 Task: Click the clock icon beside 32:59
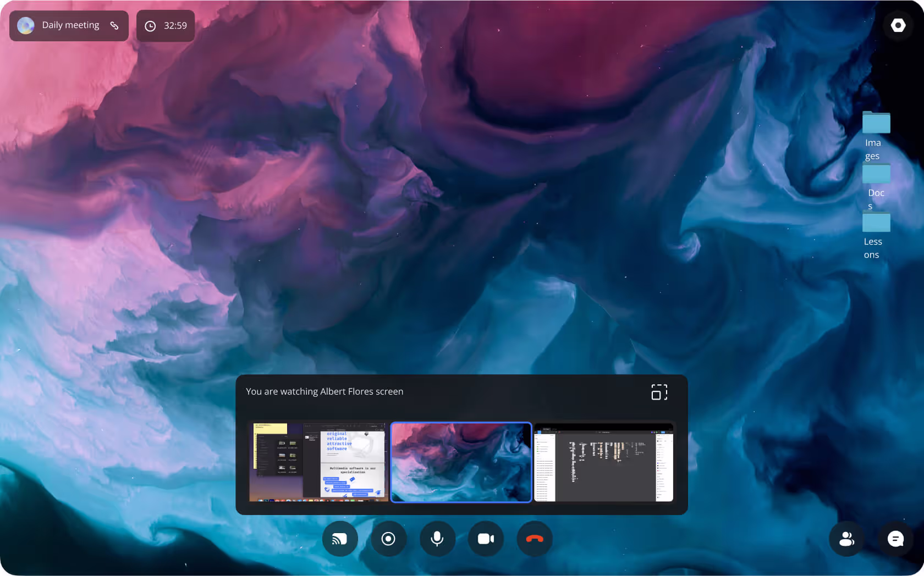[x=150, y=26]
